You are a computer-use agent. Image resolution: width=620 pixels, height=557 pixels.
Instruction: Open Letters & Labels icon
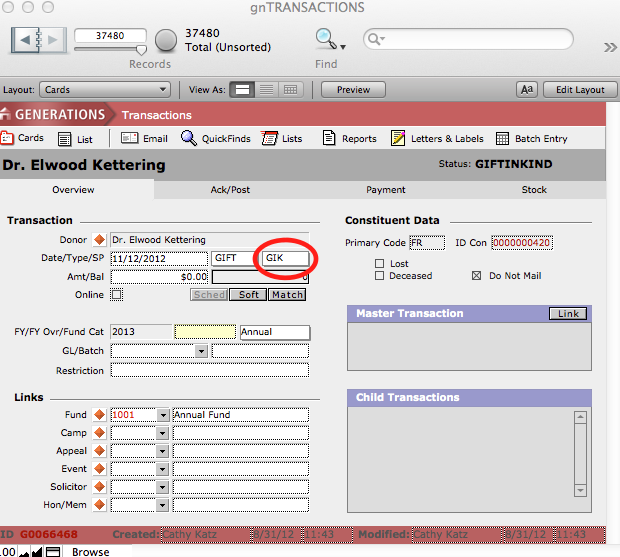click(398, 139)
